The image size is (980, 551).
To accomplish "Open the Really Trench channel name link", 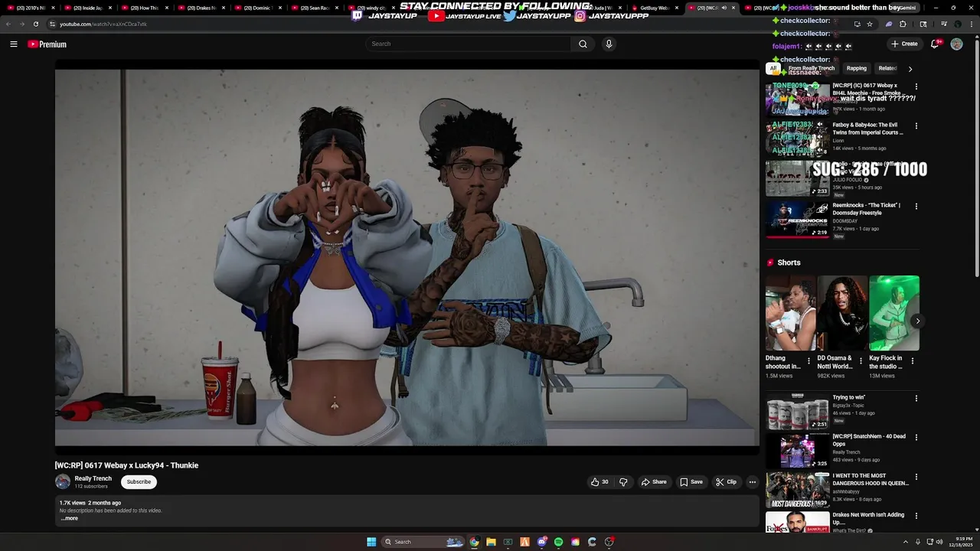I will click(x=93, y=478).
